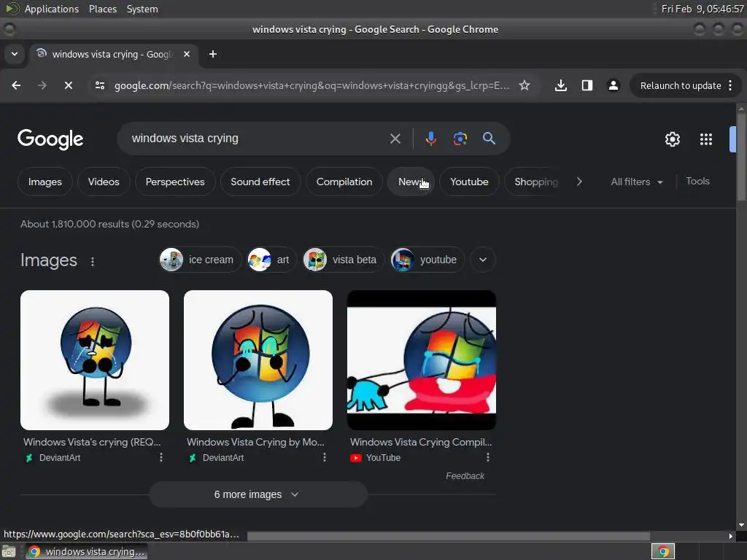
Task: Select the Perspectives filter chip
Action: coord(175,182)
